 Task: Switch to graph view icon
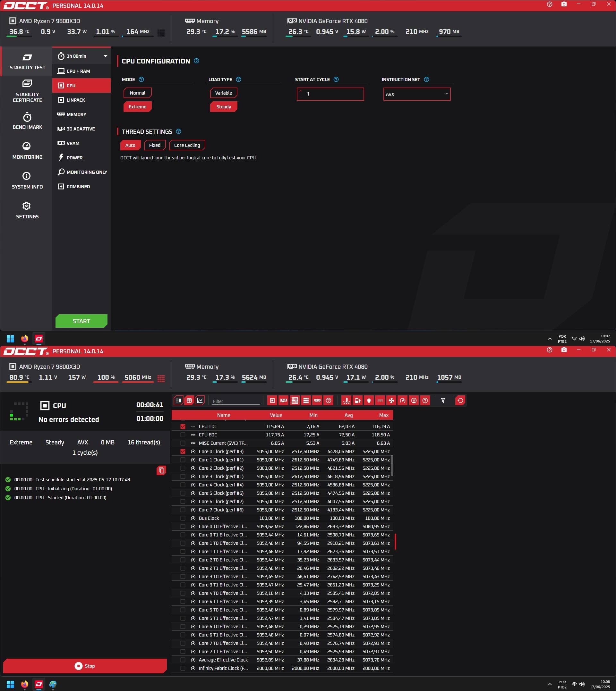point(200,400)
